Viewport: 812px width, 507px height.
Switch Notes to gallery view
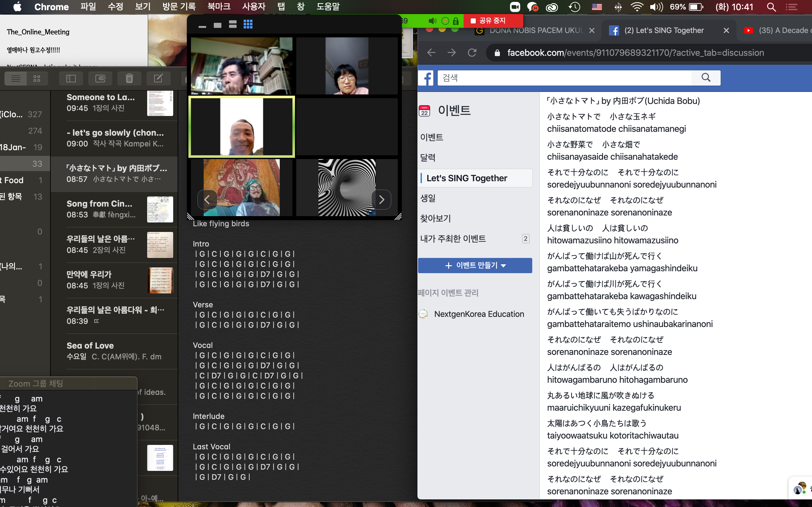click(x=37, y=79)
